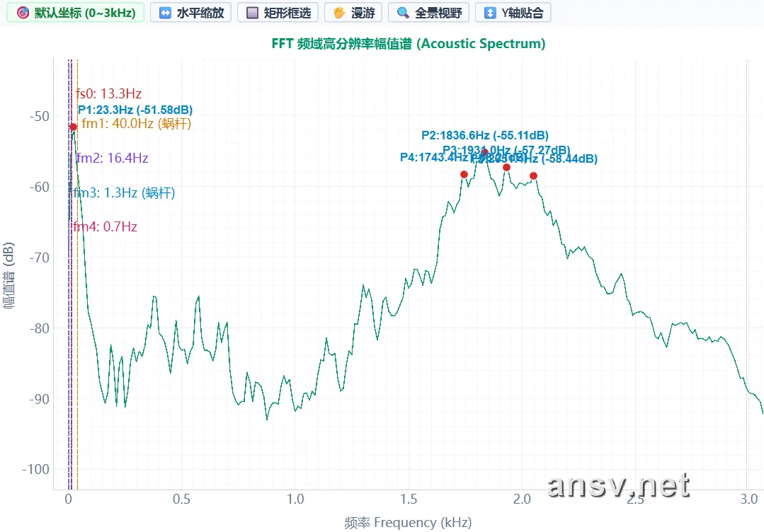Click the label "fs0: 13.3Hz"

[x=108, y=93]
